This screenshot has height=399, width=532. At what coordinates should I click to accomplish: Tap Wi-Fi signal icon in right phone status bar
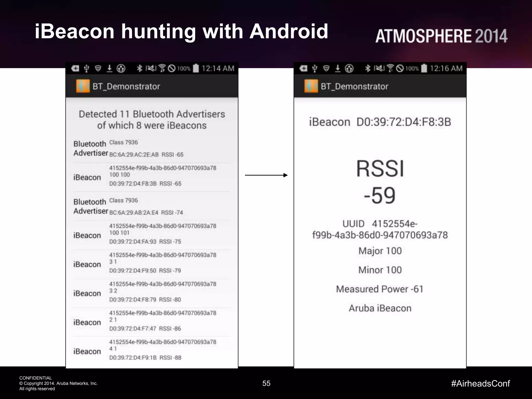[390, 68]
